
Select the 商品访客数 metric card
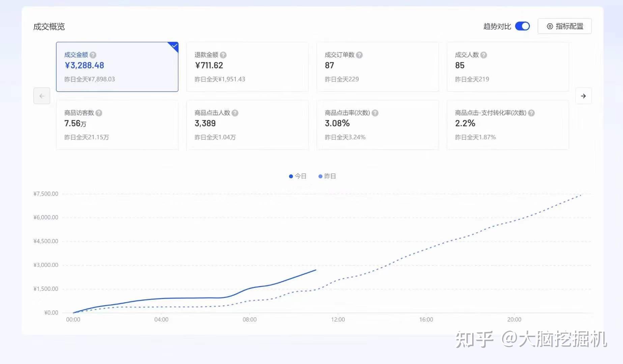(117, 125)
